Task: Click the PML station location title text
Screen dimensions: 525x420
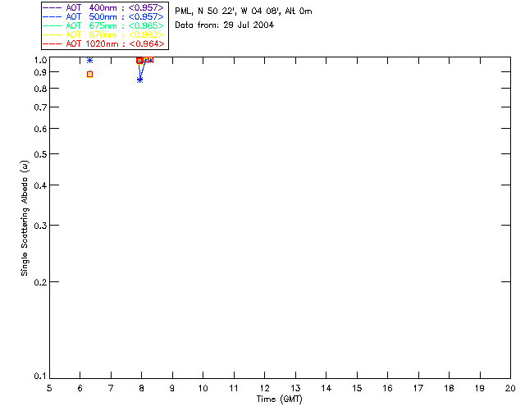Action: (243, 11)
